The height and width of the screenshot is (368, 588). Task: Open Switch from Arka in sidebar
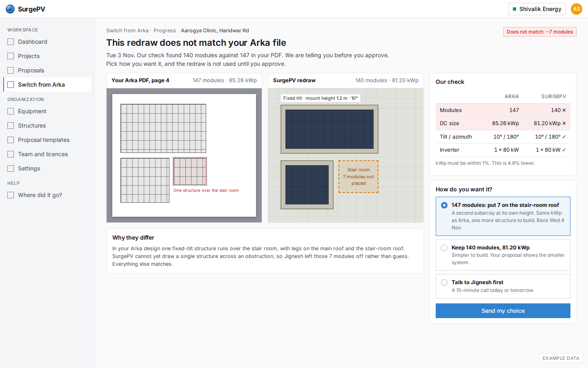pos(47,85)
